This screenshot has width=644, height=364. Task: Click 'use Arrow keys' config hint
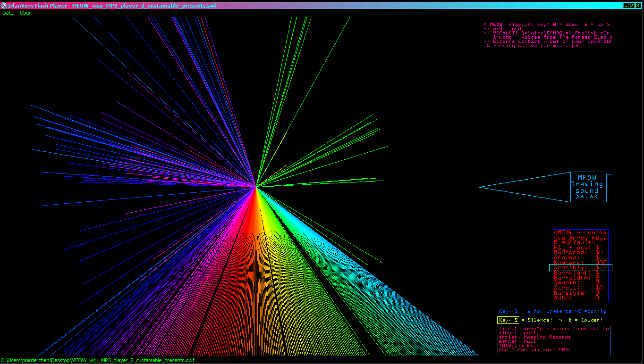tap(580, 238)
